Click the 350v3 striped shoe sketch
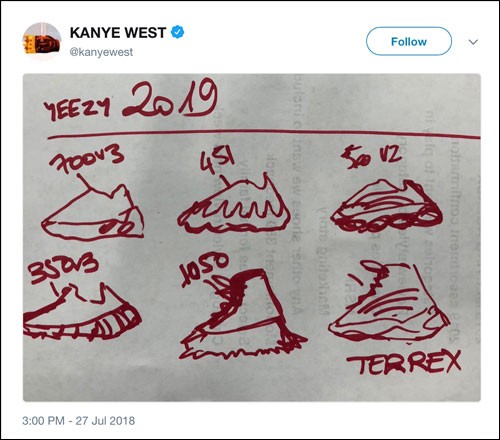This screenshot has width=500, height=440. pos(82,312)
